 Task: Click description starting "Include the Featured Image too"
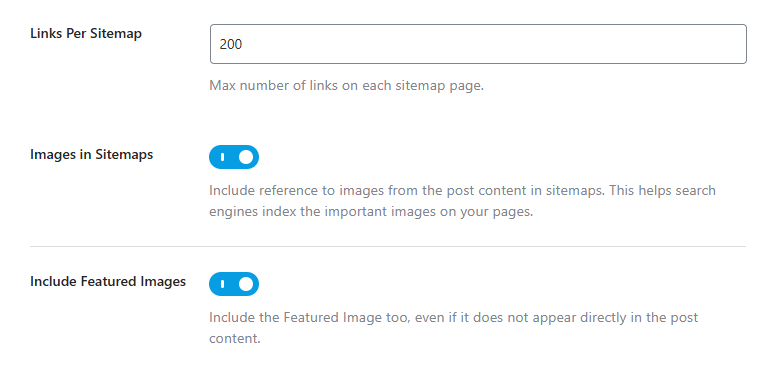tap(453, 328)
